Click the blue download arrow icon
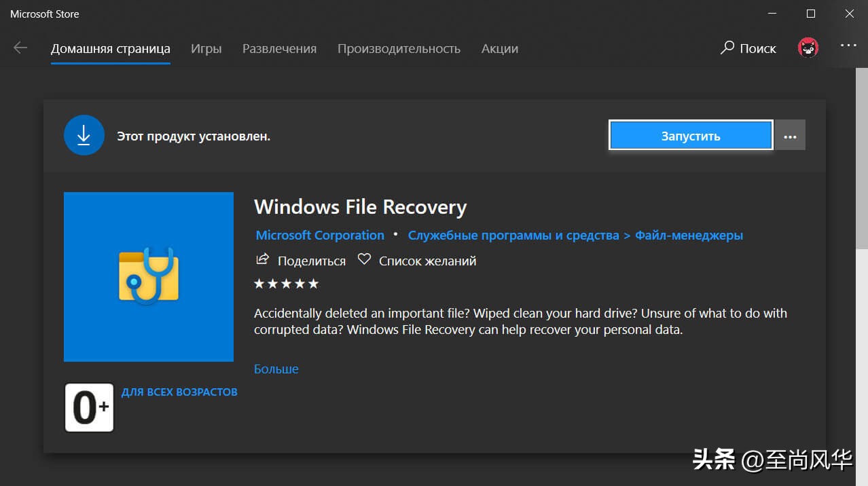Viewport: 868px width, 486px height. [x=84, y=136]
